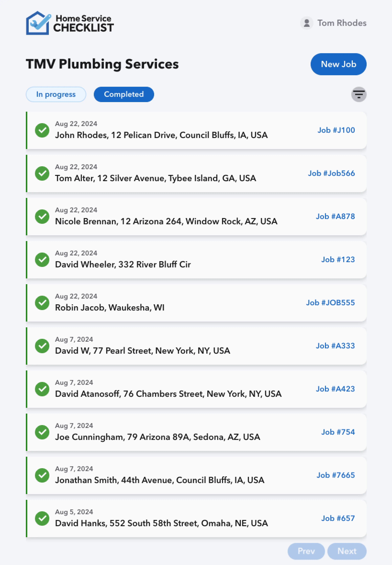Screen dimensions: 392x565
Task: Go to the next page of jobs
Action: tap(347, 551)
